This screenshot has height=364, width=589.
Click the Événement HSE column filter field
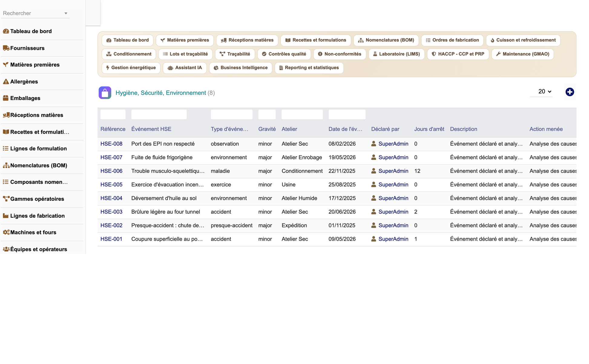click(x=159, y=115)
